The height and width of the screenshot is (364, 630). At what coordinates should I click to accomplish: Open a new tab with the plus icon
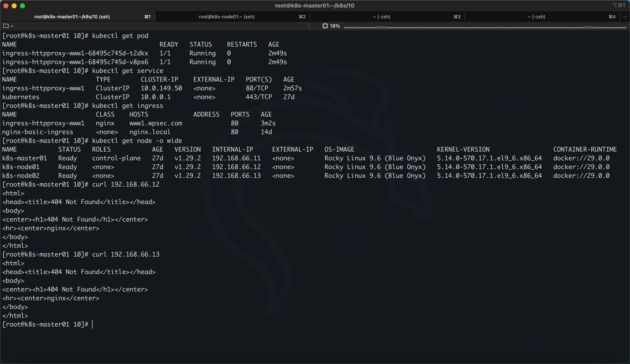625,17
